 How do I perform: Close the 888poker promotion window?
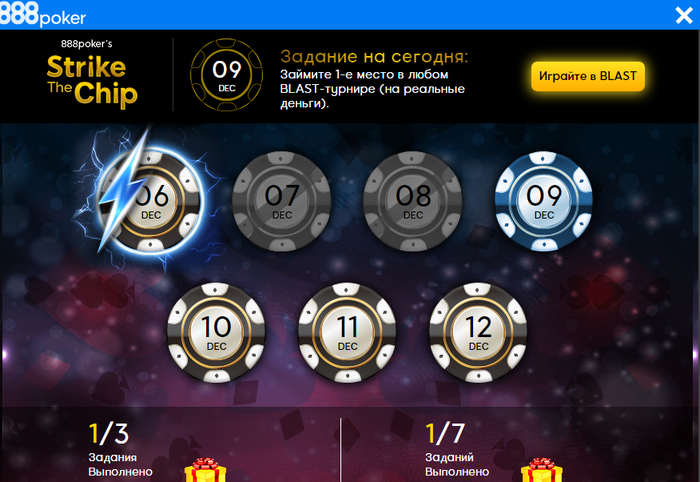[683, 16]
